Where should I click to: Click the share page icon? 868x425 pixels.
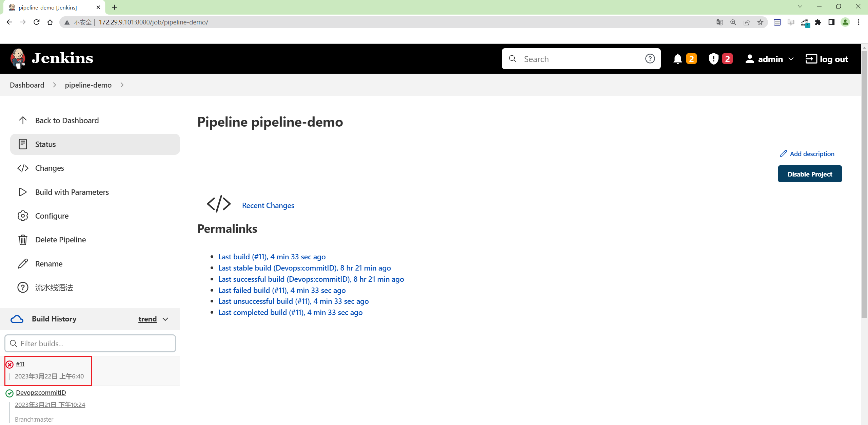pyautogui.click(x=747, y=22)
